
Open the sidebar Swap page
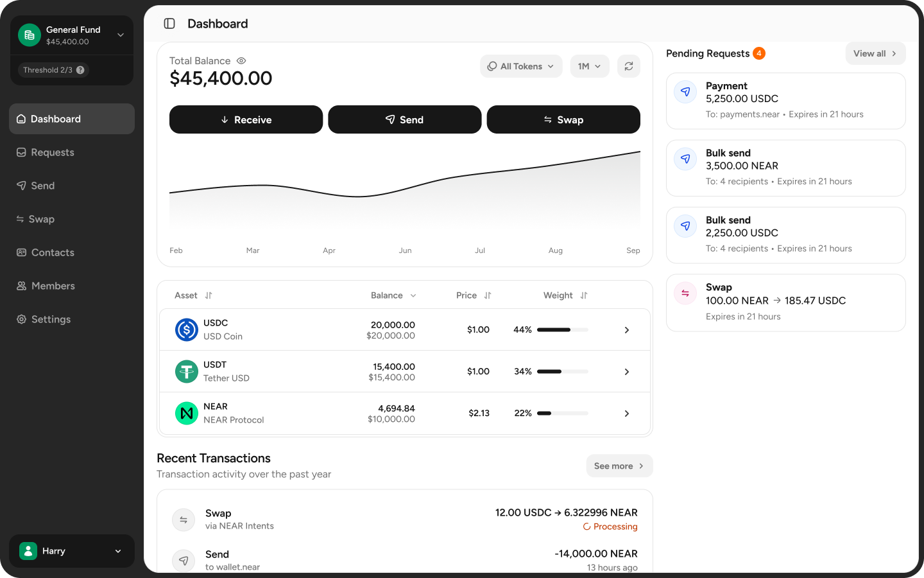72,219
